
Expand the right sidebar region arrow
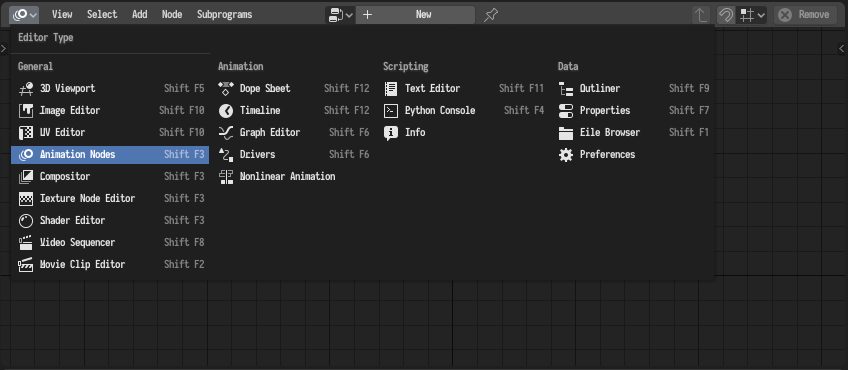tap(842, 49)
